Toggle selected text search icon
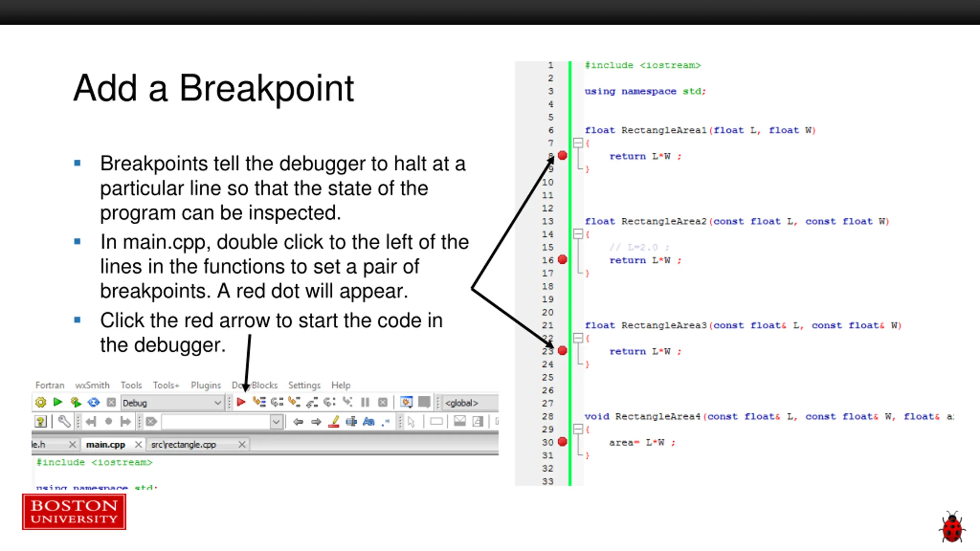Viewport: 980px width, 551px height. [351, 422]
